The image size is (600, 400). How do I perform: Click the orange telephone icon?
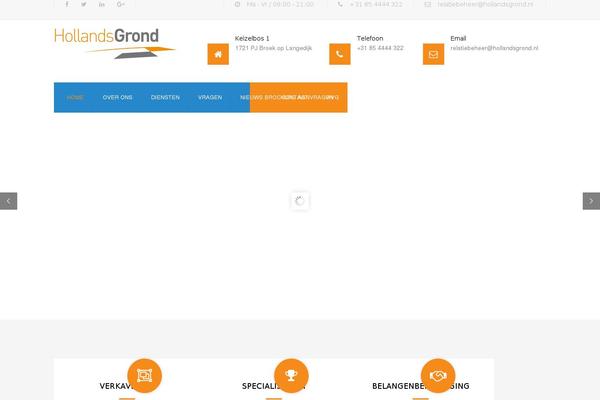340,54
